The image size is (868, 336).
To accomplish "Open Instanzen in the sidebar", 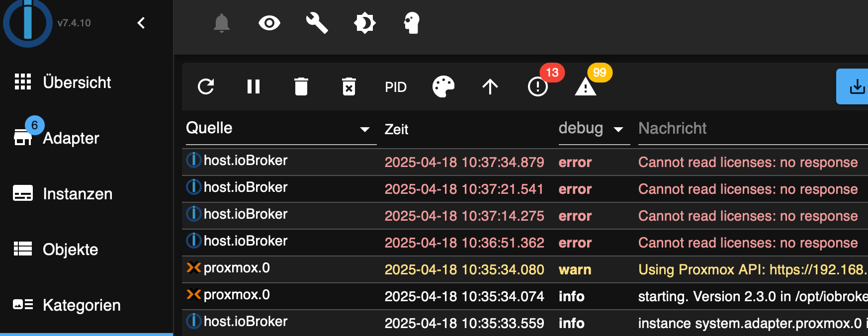I will click(78, 194).
